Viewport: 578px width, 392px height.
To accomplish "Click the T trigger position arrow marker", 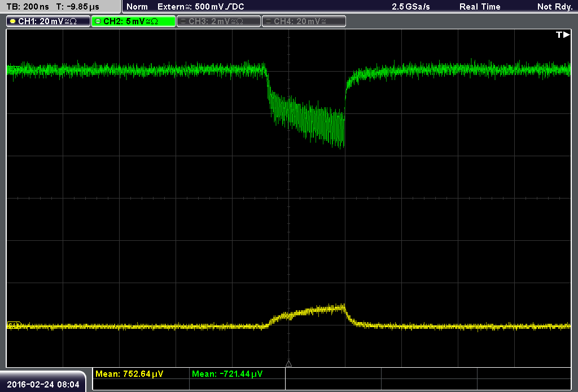I will tap(563, 34).
